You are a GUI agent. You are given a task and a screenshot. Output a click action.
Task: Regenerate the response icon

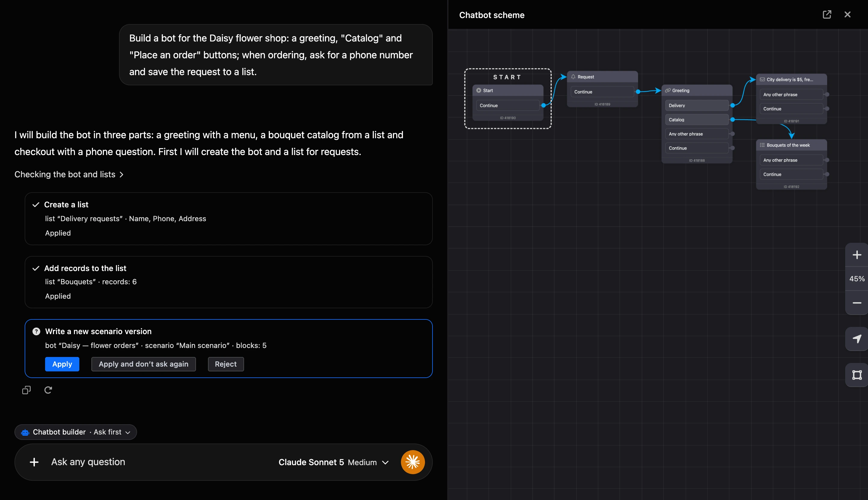48,390
